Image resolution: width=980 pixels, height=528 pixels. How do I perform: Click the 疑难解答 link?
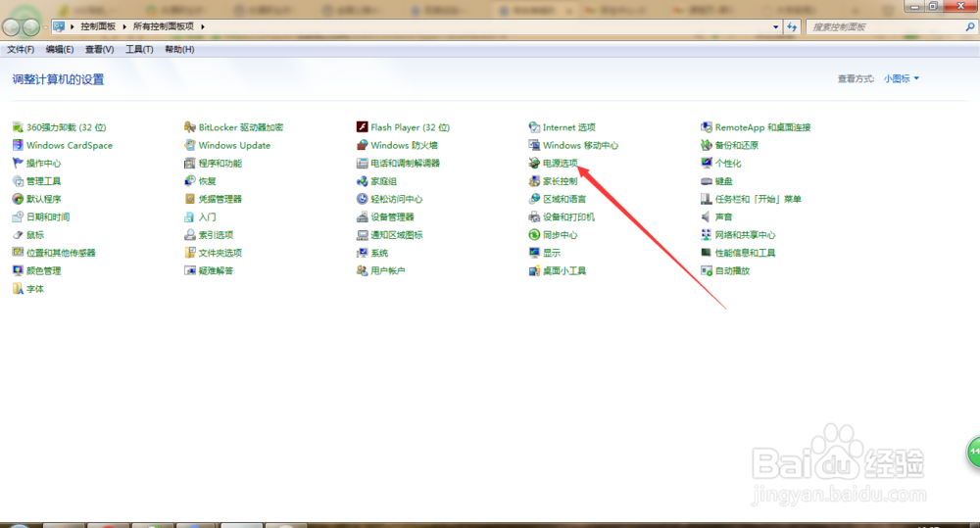[216, 271]
